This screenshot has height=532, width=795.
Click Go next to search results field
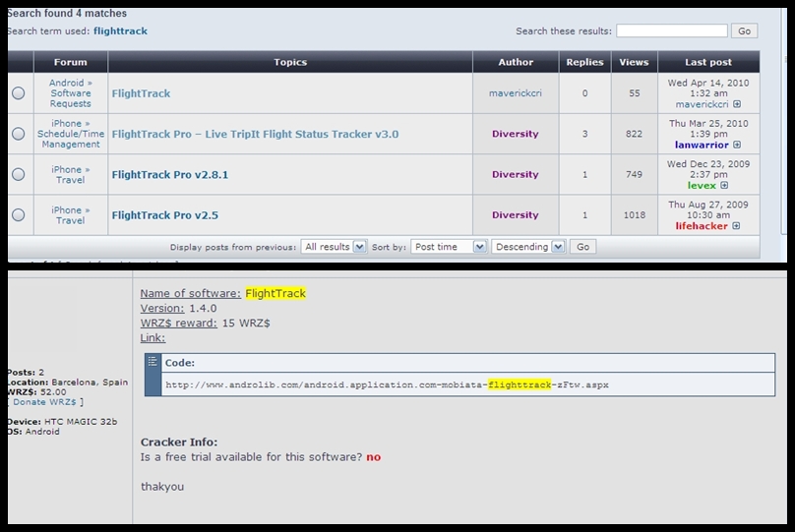[744, 30]
